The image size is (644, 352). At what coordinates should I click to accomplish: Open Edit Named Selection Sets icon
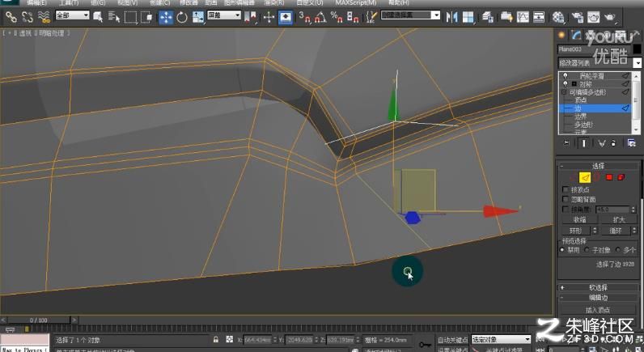point(371,17)
